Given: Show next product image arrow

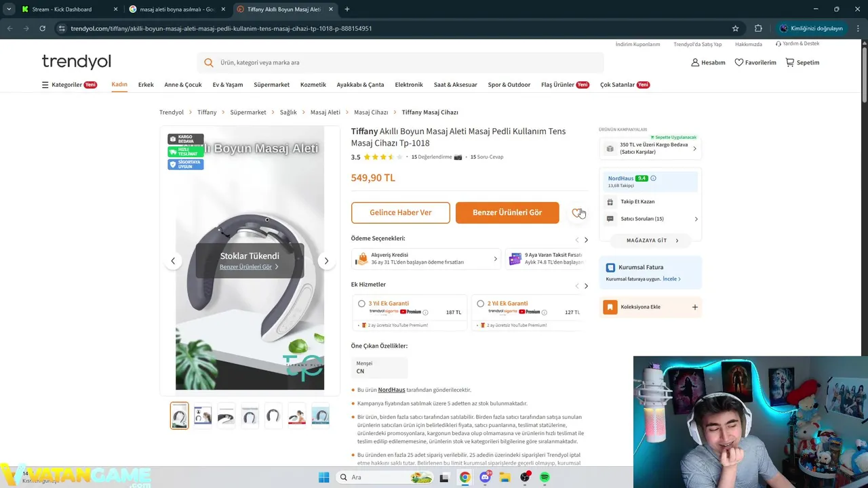Looking at the screenshot, I should click(x=326, y=261).
